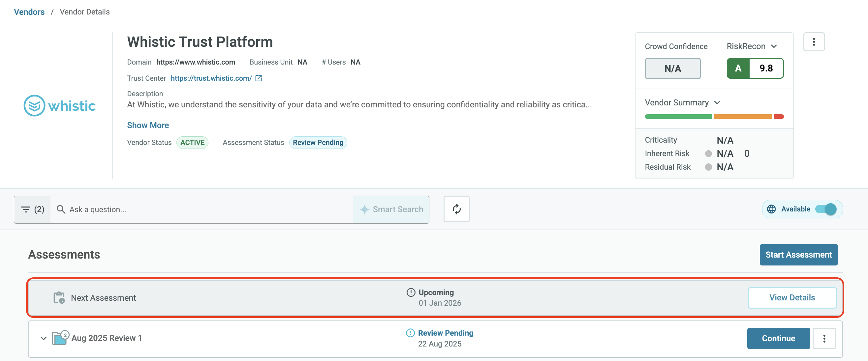868x361 pixels.
Task: Click the vendor description text
Action: coord(359,104)
